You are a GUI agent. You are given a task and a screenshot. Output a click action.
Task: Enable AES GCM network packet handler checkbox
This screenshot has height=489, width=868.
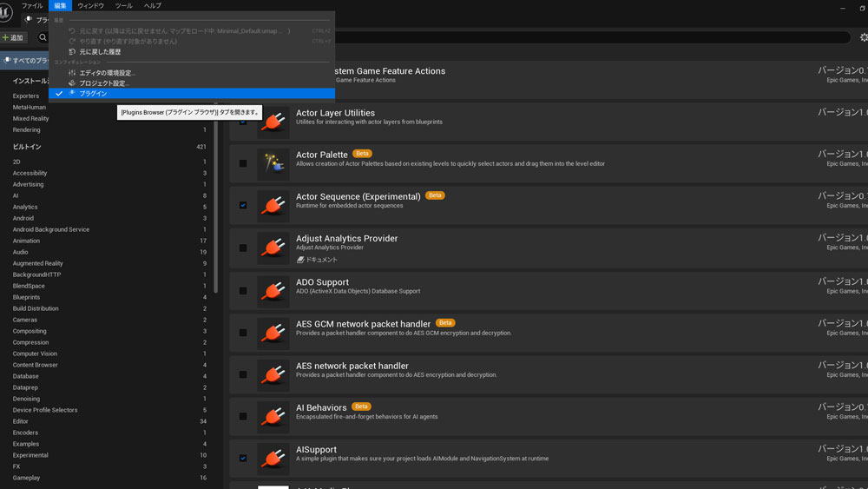[243, 333]
